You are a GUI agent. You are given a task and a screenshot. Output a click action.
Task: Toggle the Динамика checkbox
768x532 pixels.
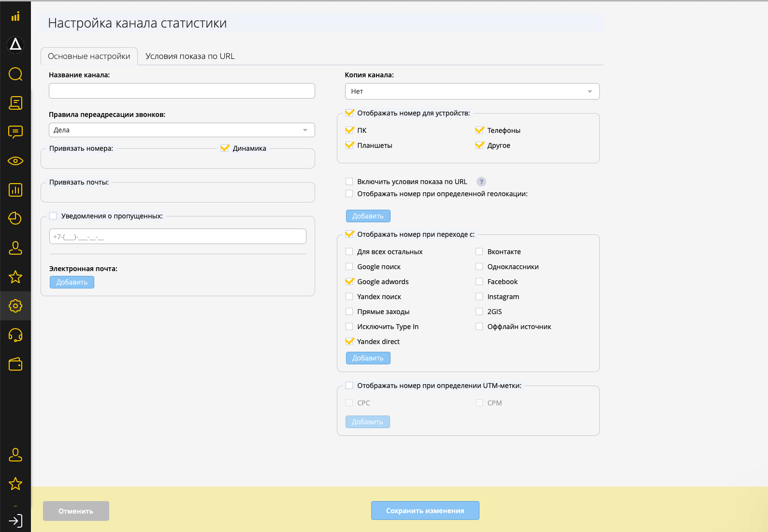tap(225, 148)
